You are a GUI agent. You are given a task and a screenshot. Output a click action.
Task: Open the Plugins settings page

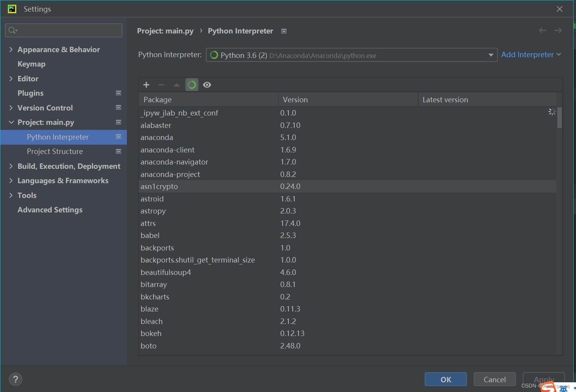[30, 93]
